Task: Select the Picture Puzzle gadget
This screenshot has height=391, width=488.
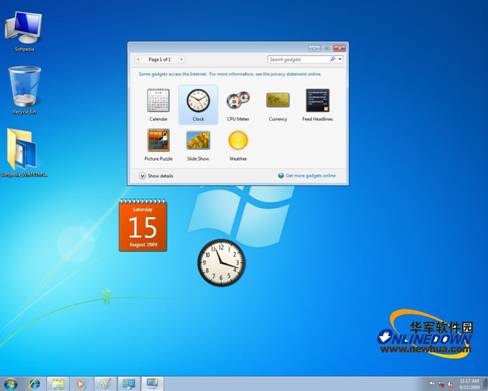Action: coord(158,145)
